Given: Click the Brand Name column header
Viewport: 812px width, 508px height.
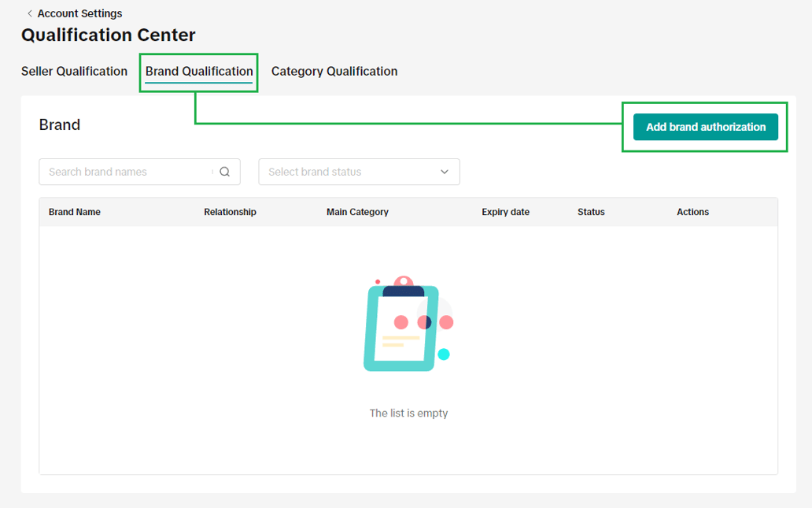Looking at the screenshot, I should [74, 211].
